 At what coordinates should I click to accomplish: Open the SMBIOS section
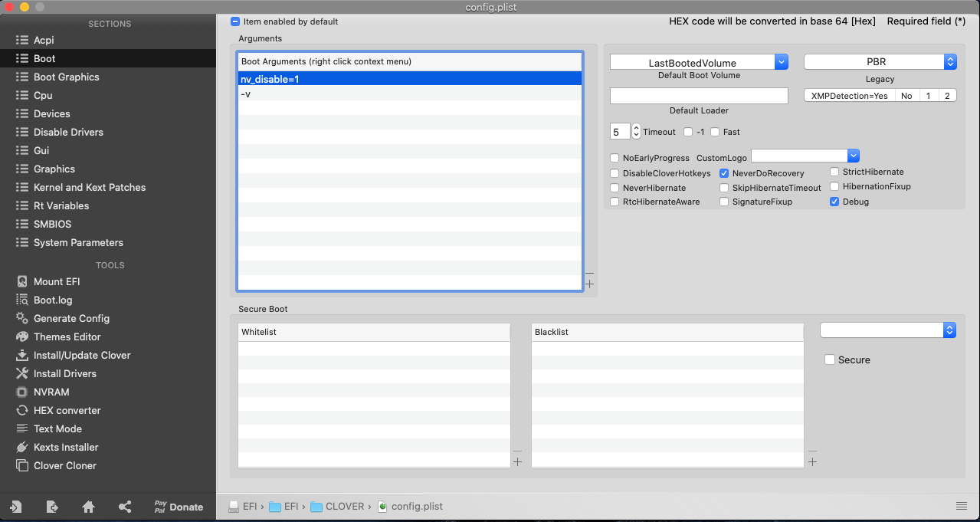click(52, 225)
